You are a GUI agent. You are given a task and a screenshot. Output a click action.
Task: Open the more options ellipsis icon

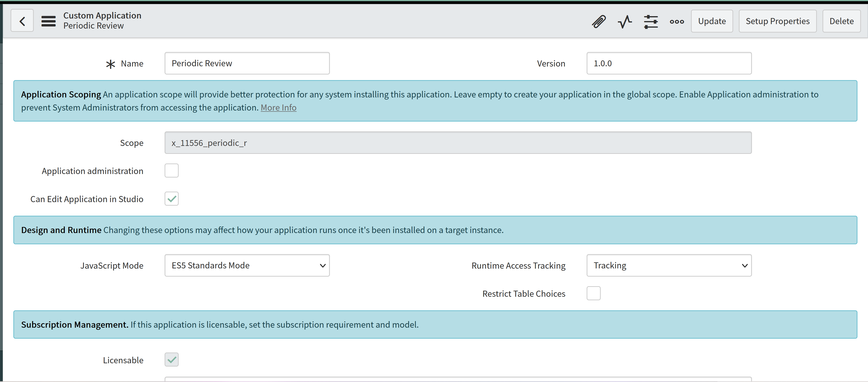click(677, 22)
